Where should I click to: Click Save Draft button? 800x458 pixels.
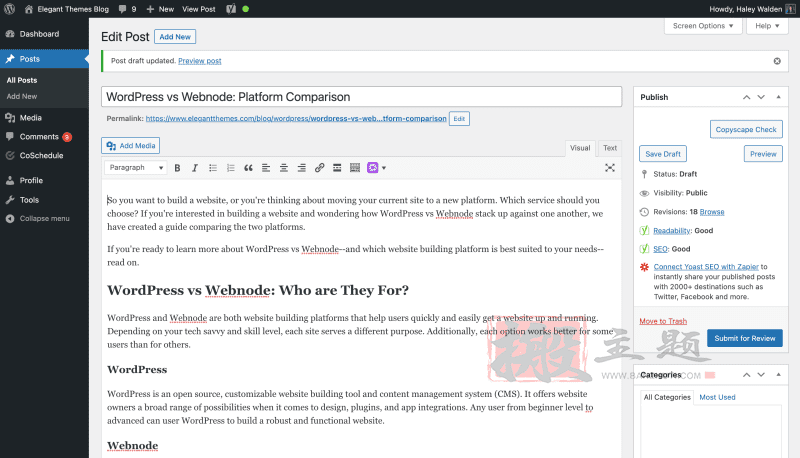[663, 154]
